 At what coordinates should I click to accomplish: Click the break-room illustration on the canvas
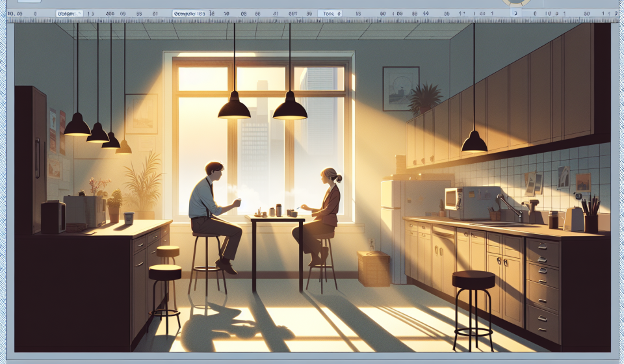click(x=313, y=187)
